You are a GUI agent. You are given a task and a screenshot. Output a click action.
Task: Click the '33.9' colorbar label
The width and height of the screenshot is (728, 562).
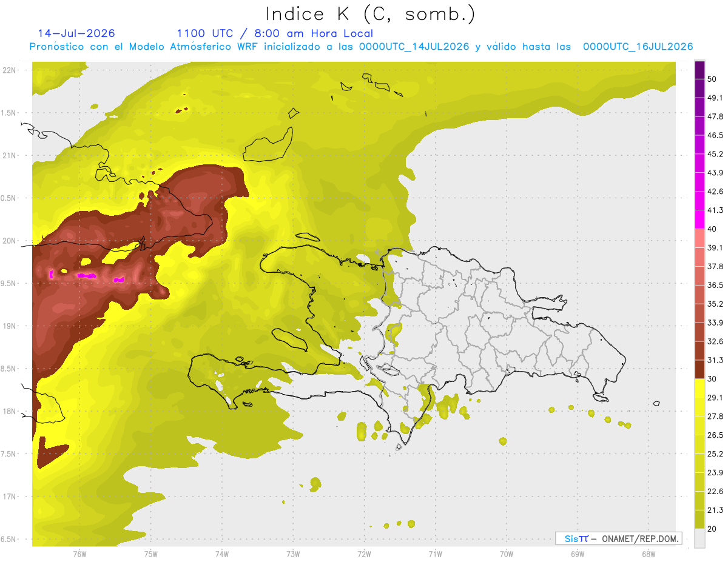tap(715, 323)
